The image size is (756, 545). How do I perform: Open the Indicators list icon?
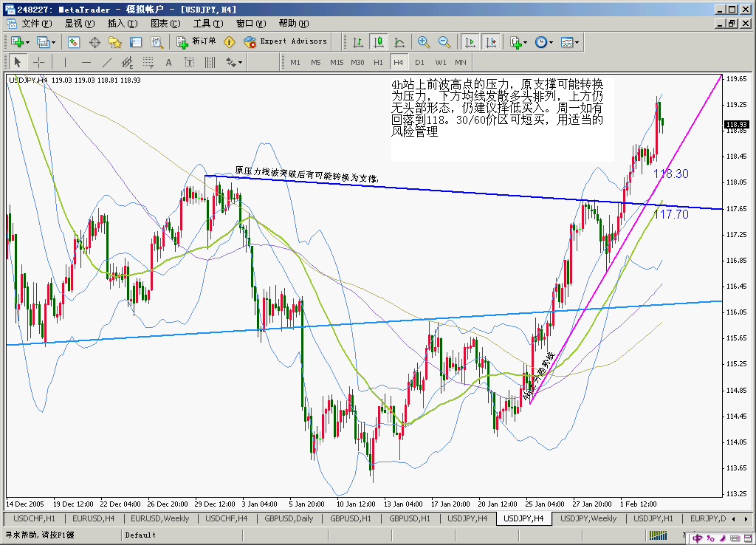[516, 42]
